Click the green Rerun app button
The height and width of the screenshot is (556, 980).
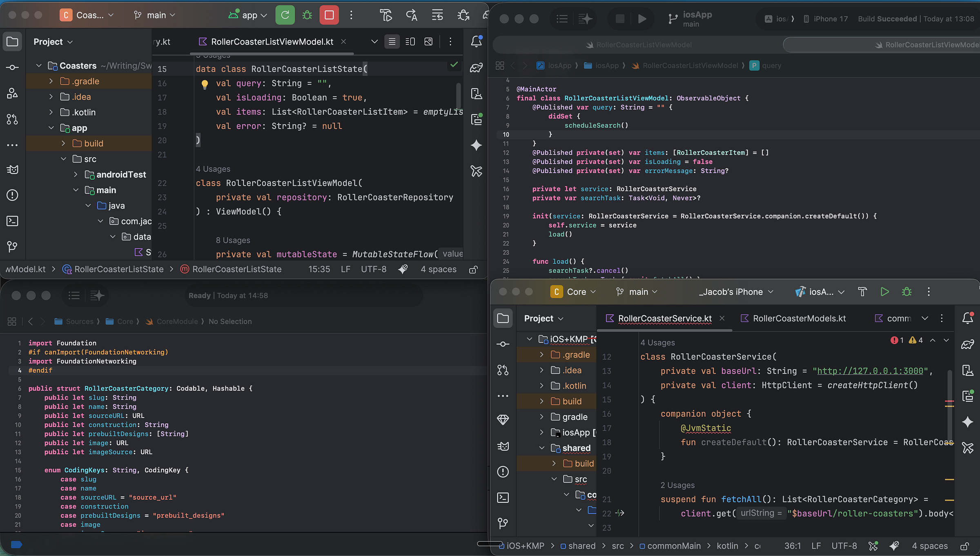click(x=285, y=15)
